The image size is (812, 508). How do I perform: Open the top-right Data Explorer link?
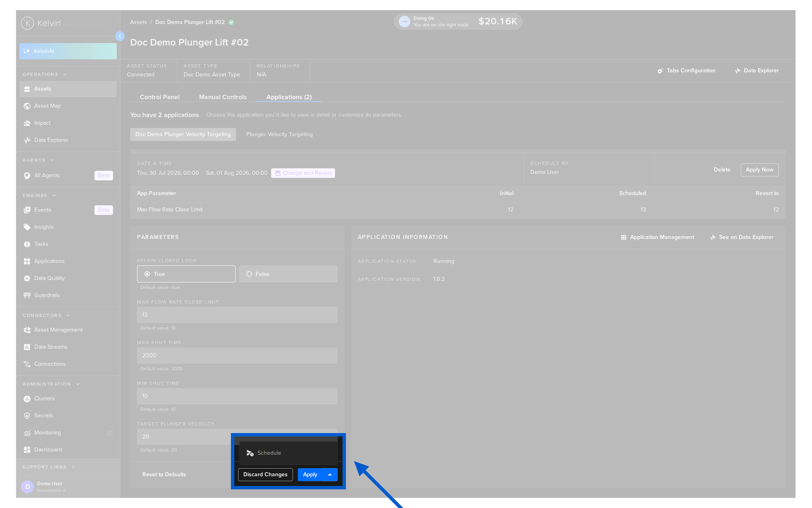(757, 71)
